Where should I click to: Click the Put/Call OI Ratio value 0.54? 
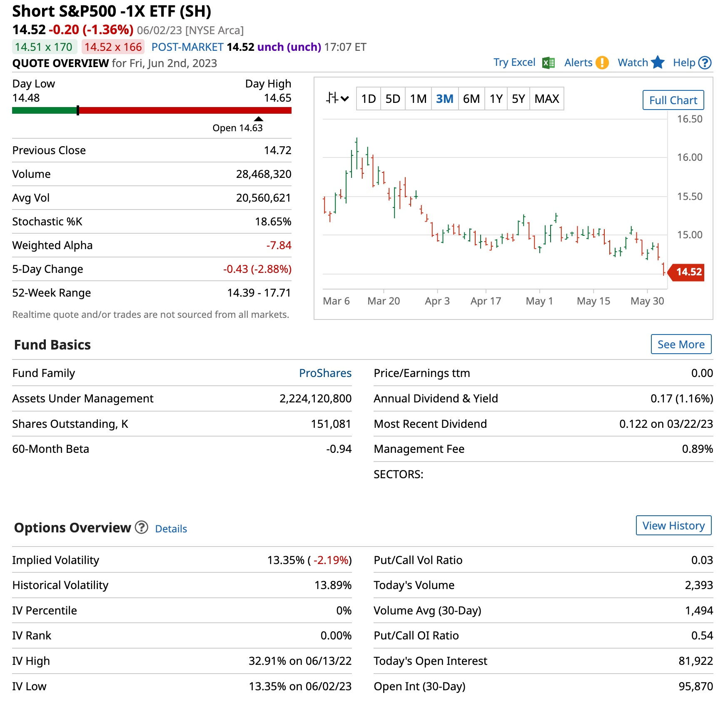coord(702,636)
